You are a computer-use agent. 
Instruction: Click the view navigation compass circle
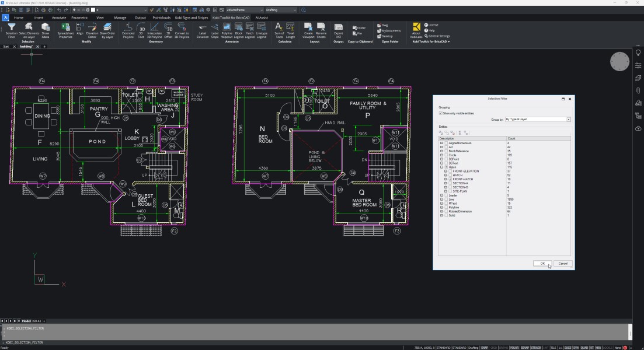619,62
